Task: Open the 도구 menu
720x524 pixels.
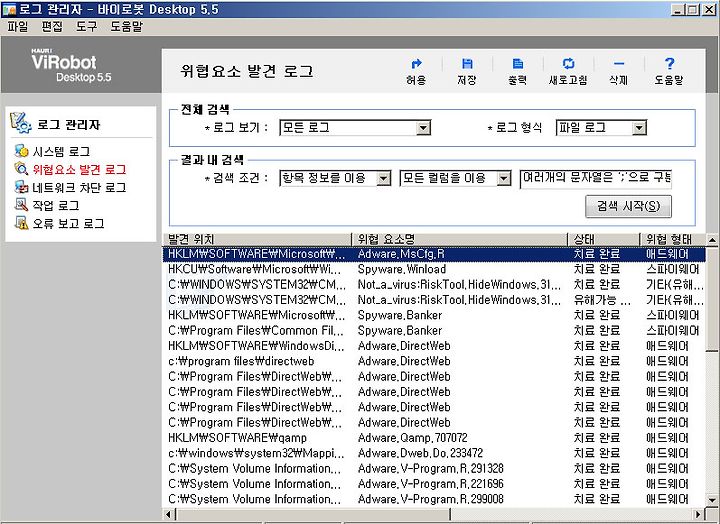Action: point(86,27)
